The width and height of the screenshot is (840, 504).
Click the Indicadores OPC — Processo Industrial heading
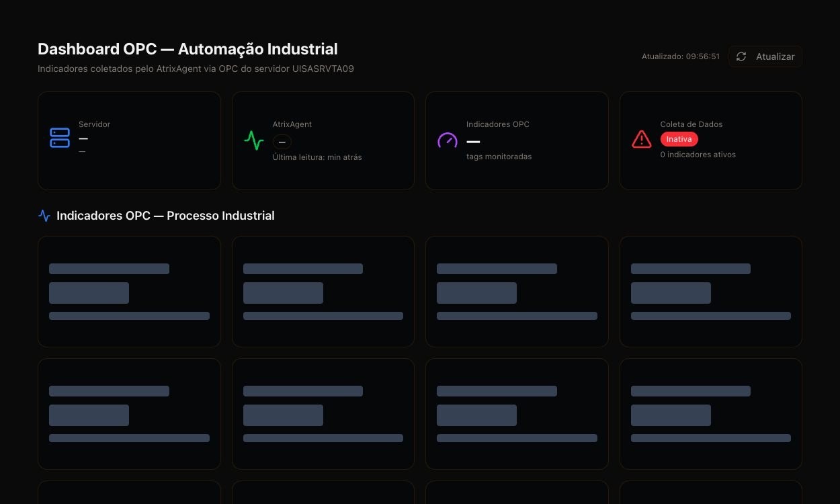click(165, 216)
